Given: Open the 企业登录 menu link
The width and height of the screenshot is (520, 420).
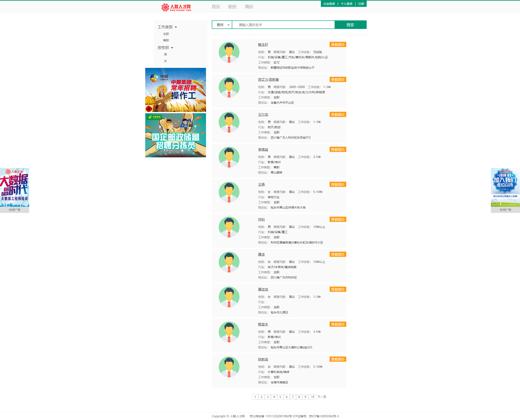Looking at the screenshot, I should click(329, 4).
